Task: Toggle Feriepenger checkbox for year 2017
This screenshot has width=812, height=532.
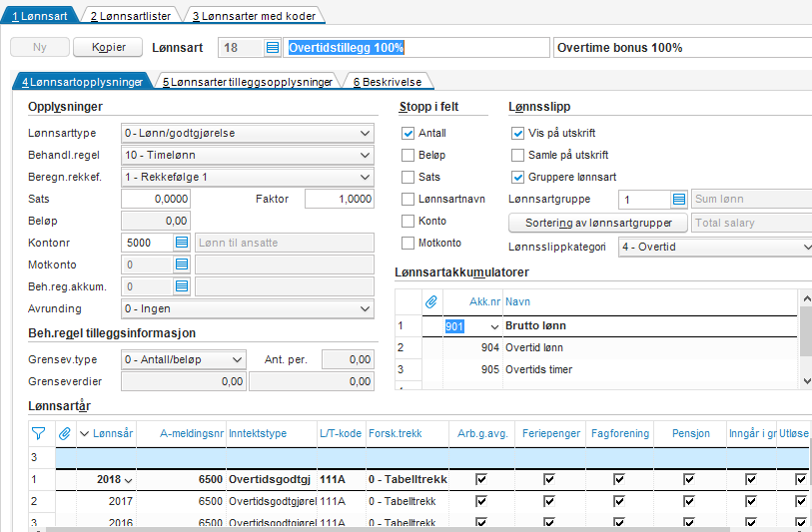Action: click(x=549, y=501)
